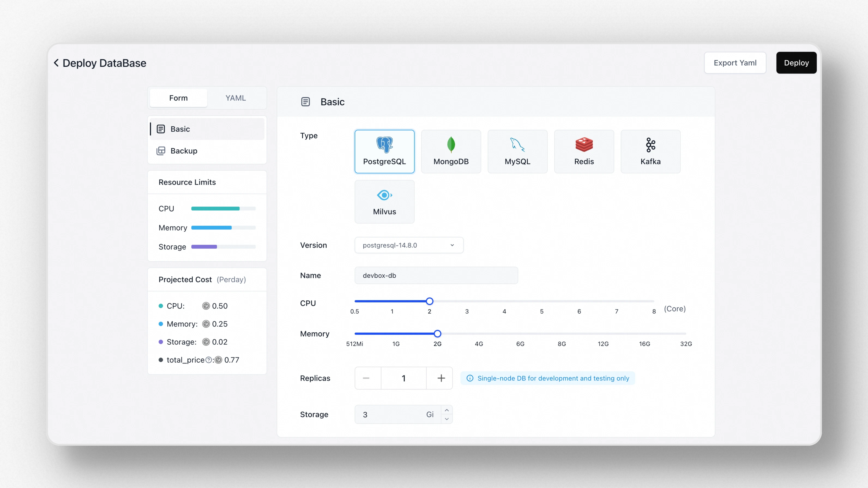
Task: Increase replicas with the plus button
Action: (x=441, y=378)
